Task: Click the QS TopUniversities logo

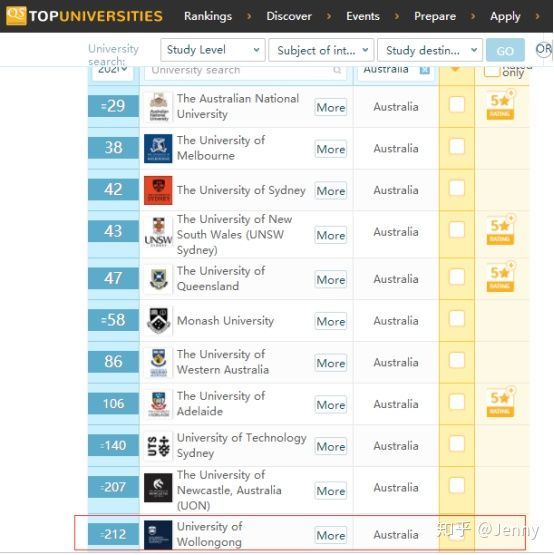Action: point(84,16)
